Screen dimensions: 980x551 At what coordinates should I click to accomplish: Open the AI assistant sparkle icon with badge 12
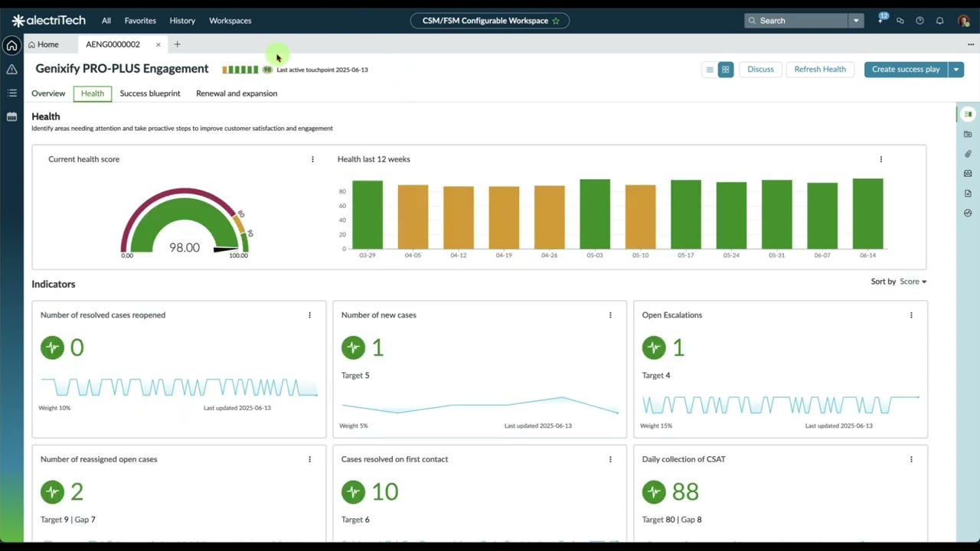click(x=880, y=21)
